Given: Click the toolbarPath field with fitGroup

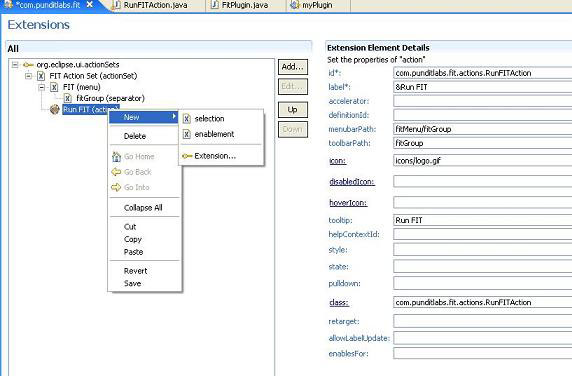Looking at the screenshot, I should pos(482,143).
